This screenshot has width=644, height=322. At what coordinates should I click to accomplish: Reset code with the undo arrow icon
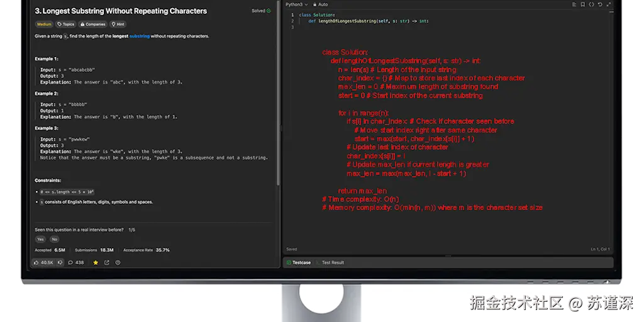coord(600,4)
